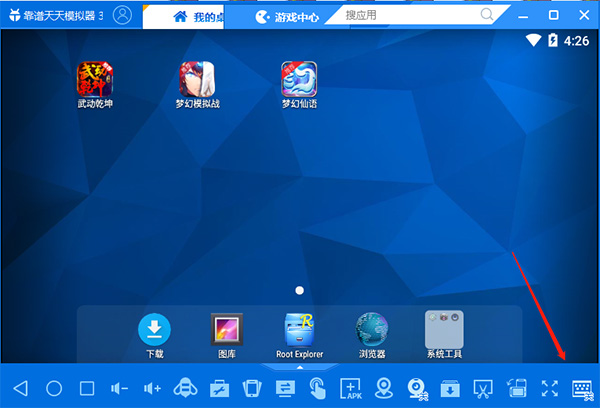Click the battery status icon
This screenshot has width=600, height=408.
coord(553,40)
